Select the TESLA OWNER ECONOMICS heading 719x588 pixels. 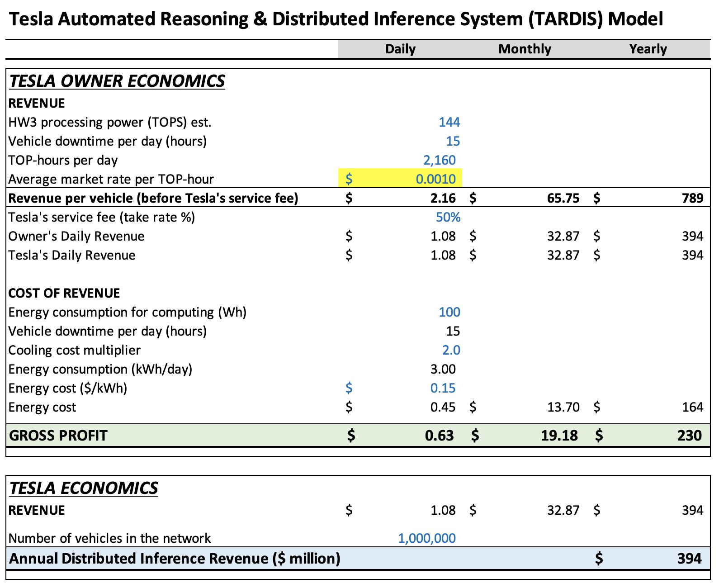pyautogui.click(x=117, y=81)
